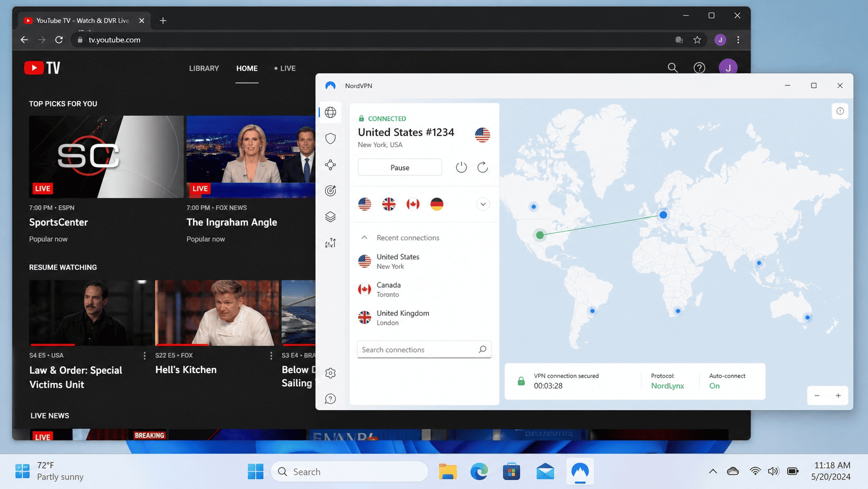
Task: Switch to the HOME tab in YouTube TV
Action: click(x=247, y=68)
